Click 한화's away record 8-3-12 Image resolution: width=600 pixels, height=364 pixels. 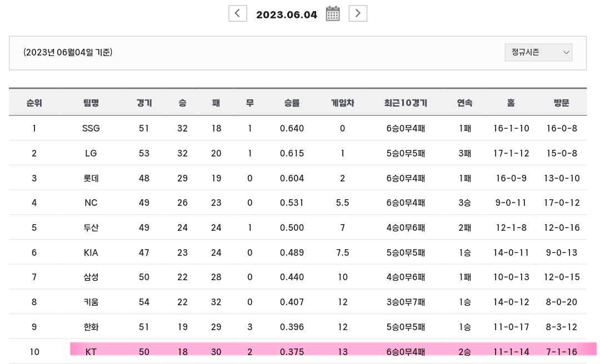coord(562,327)
